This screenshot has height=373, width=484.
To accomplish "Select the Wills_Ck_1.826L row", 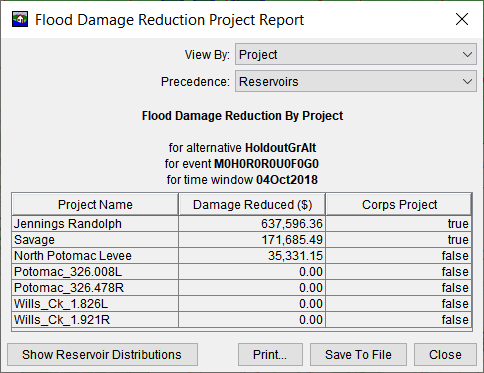I will pos(242,304).
